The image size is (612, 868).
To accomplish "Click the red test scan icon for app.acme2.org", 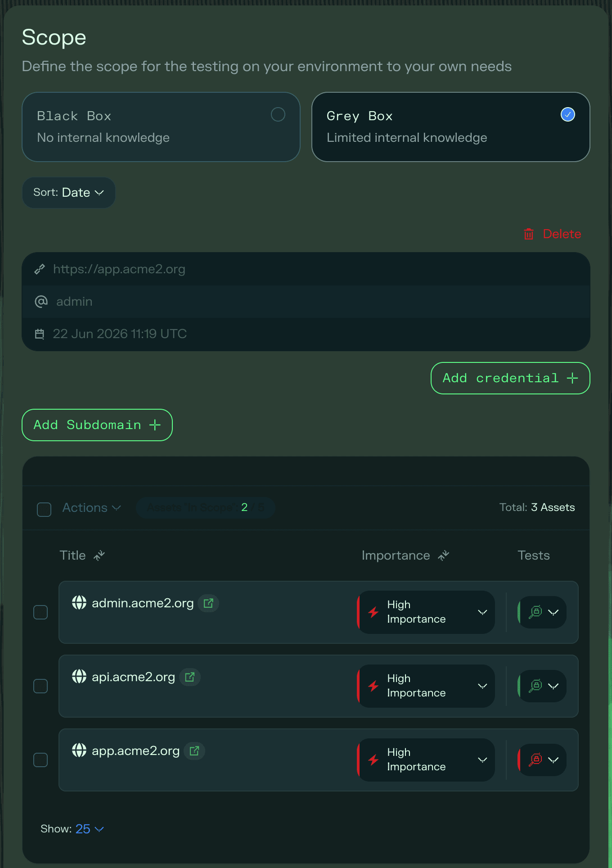I will [535, 760].
